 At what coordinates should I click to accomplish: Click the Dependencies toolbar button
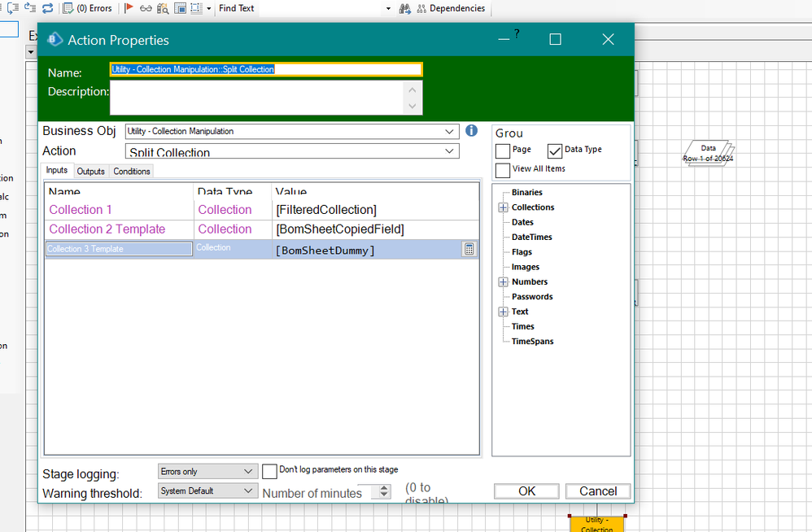pos(450,8)
